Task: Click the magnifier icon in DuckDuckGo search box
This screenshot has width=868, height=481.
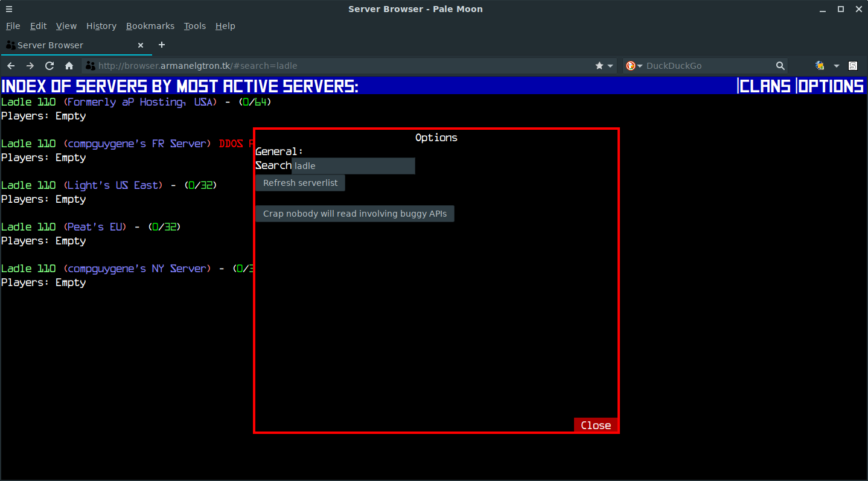Action: 780,66
